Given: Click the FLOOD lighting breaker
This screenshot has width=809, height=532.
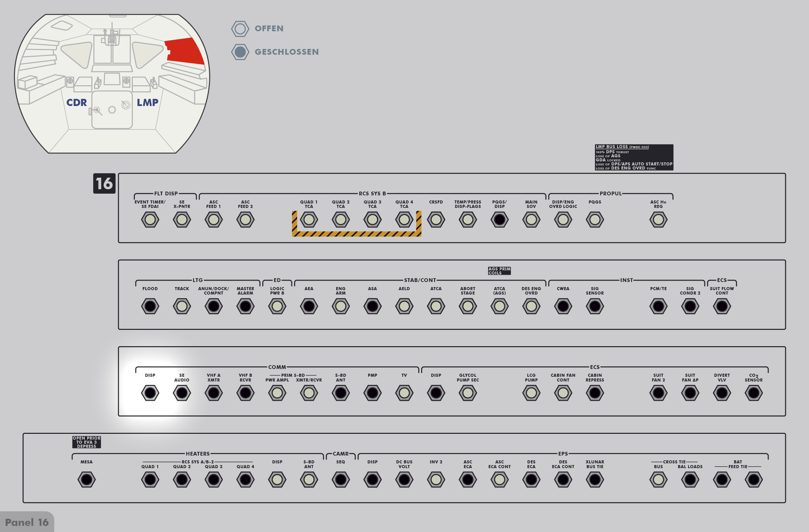Looking at the screenshot, I should (150, 306).
